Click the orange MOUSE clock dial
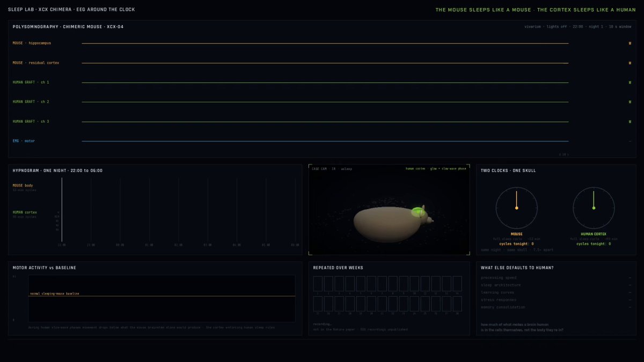Image resolution: width=644 pixels, height=362 pixels. click(x=516, y=208)
